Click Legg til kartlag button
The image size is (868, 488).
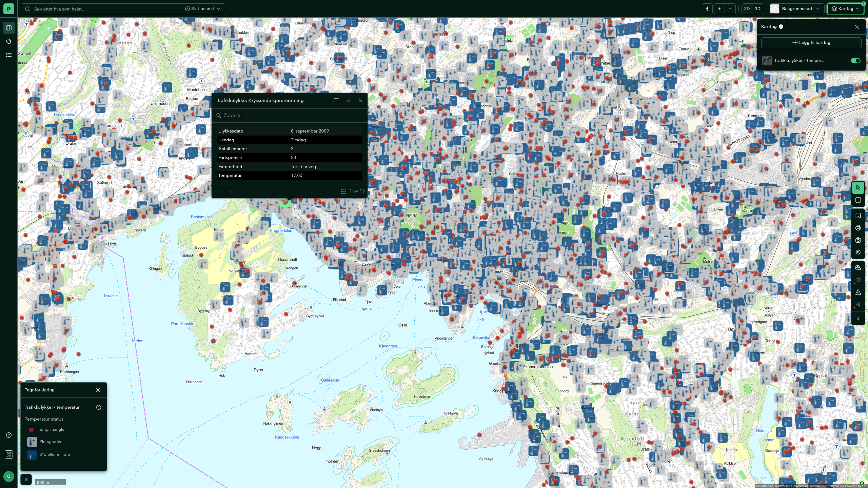coord(811,43)
